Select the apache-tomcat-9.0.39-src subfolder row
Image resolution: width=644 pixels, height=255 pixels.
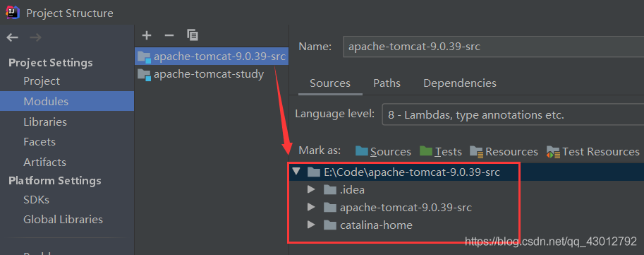[x=466, y=207]
